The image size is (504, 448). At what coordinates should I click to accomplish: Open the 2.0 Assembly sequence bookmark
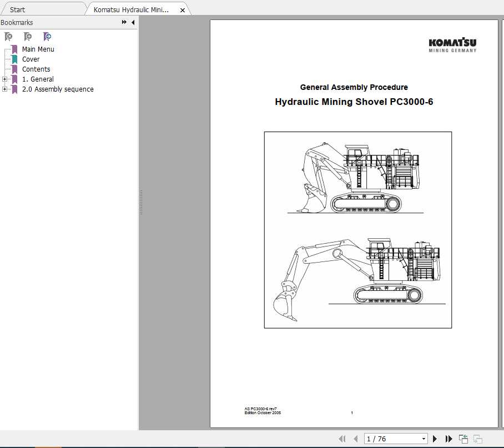click(58, 89)
